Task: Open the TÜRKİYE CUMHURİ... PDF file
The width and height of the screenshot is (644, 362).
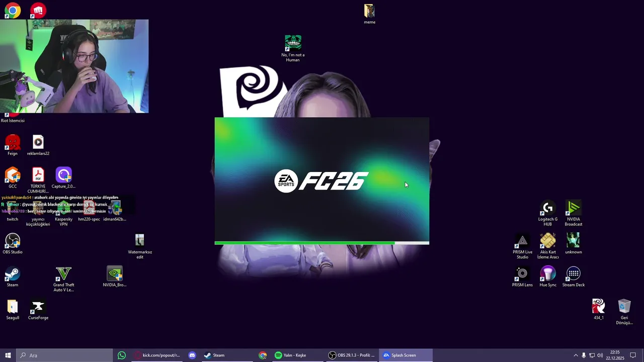Action: point(38,180)
